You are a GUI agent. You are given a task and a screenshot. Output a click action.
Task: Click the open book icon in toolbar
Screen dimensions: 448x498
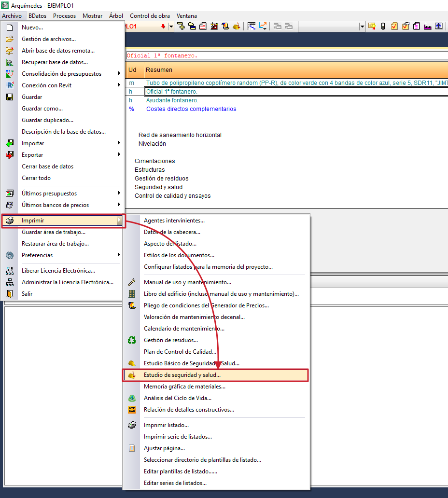(x=438, y=26)
